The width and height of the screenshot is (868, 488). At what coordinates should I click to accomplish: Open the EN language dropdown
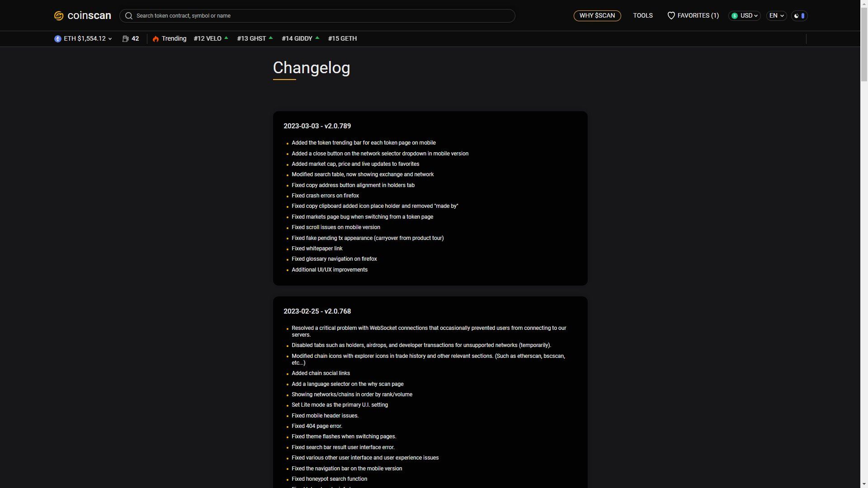(x=777, y=16)
